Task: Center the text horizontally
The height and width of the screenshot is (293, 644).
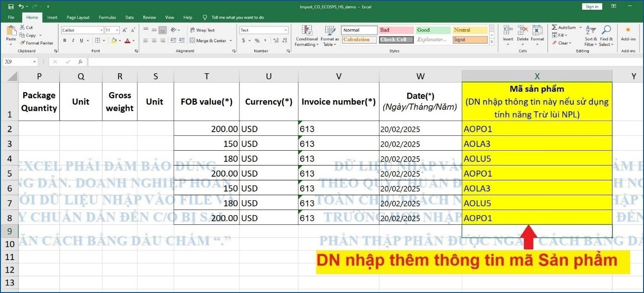Action: point(154,41)
